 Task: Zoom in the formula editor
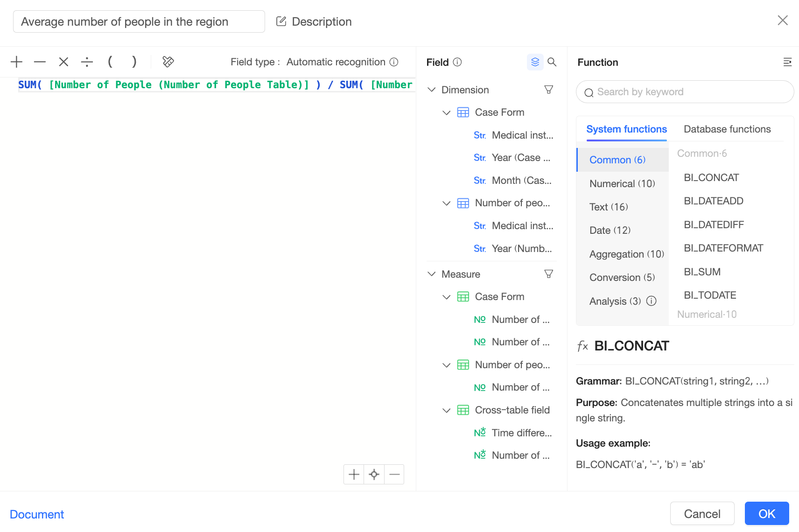[354, 475]
